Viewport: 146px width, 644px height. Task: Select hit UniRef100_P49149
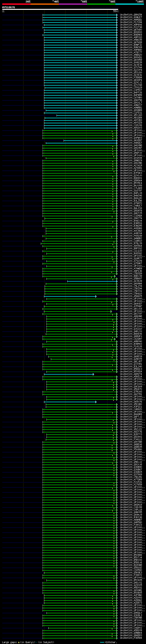131,236
